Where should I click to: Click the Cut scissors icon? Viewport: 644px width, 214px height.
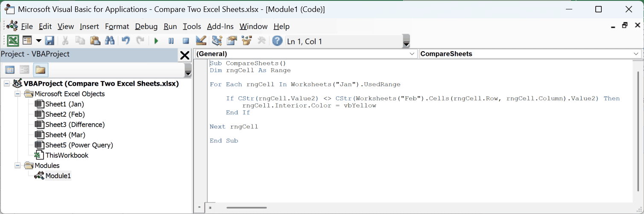[65, 41]
